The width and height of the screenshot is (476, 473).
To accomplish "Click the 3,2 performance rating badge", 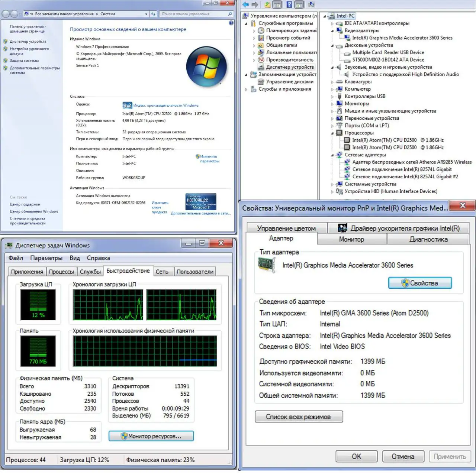I will 127,106.
